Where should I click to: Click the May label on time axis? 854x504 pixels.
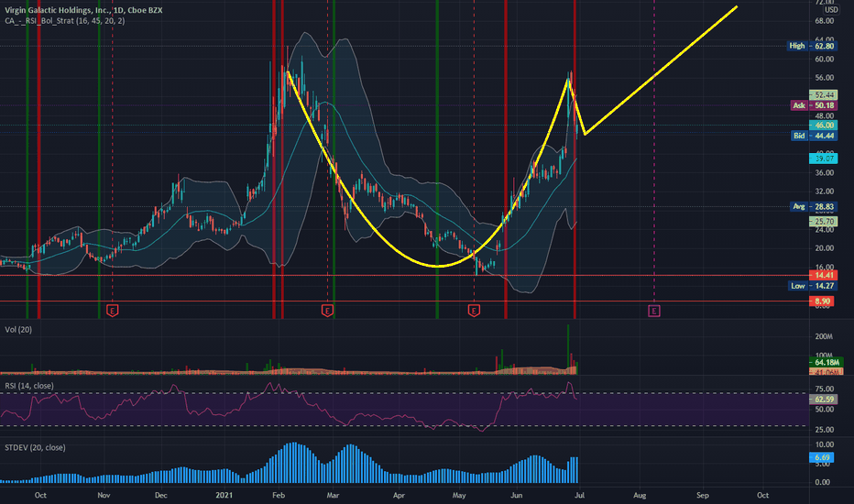point(459,495)
